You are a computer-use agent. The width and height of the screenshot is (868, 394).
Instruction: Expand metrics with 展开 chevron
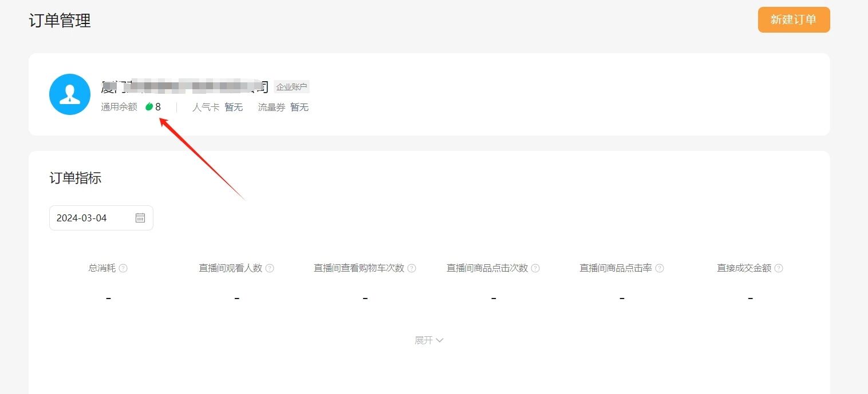coord(429,340)
